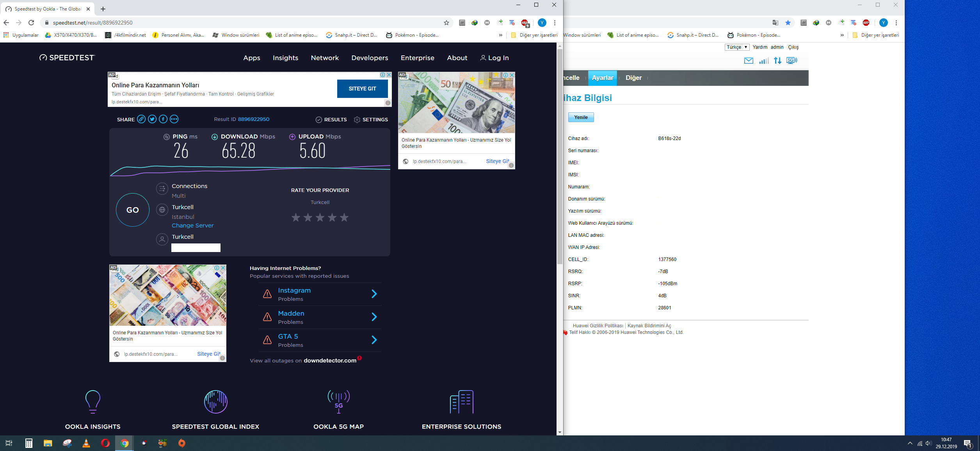980x451 pixels.
Task: Start test with GO button
Action: pyautogui.click(x=133, y=210)
